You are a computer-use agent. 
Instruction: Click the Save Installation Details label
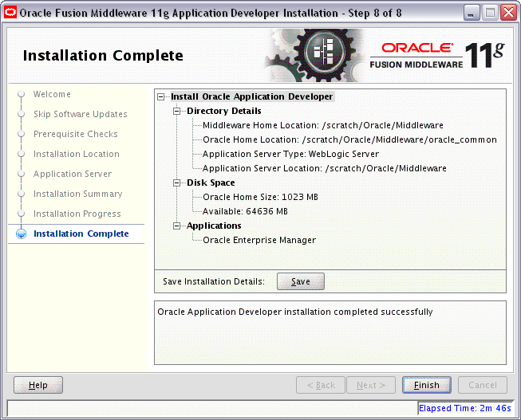coord(214,281)
